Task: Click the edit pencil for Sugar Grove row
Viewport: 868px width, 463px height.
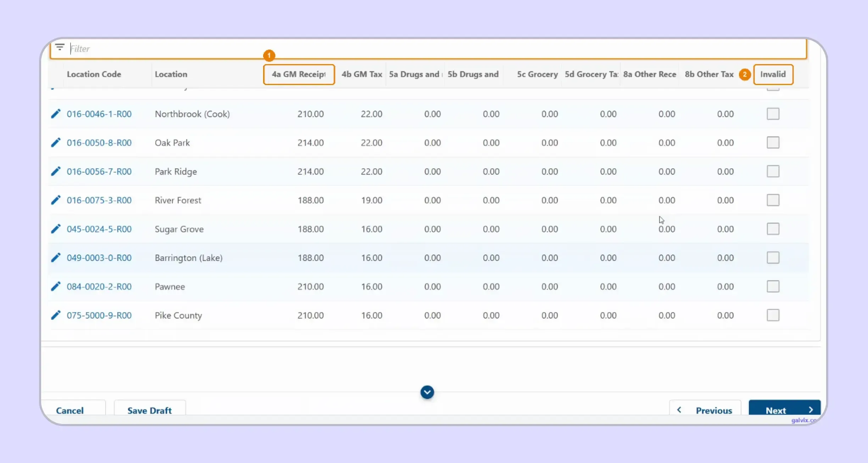Action: [x=56, y=229]
